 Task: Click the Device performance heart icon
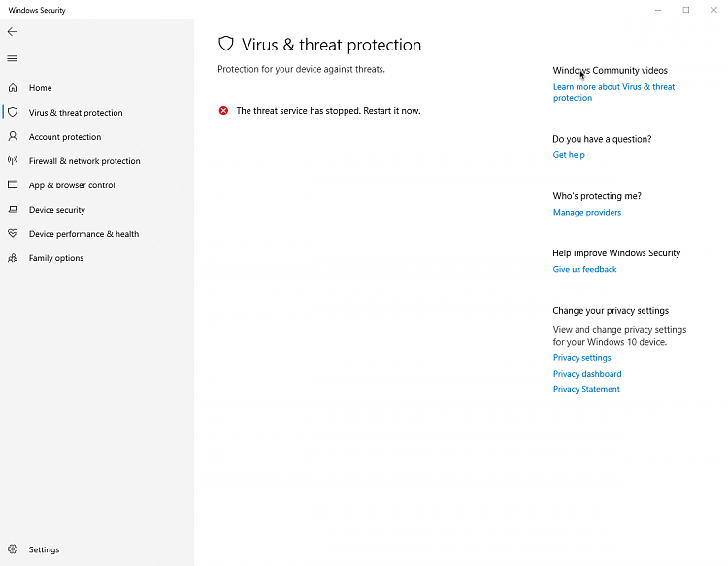click(x=13, y=234)
